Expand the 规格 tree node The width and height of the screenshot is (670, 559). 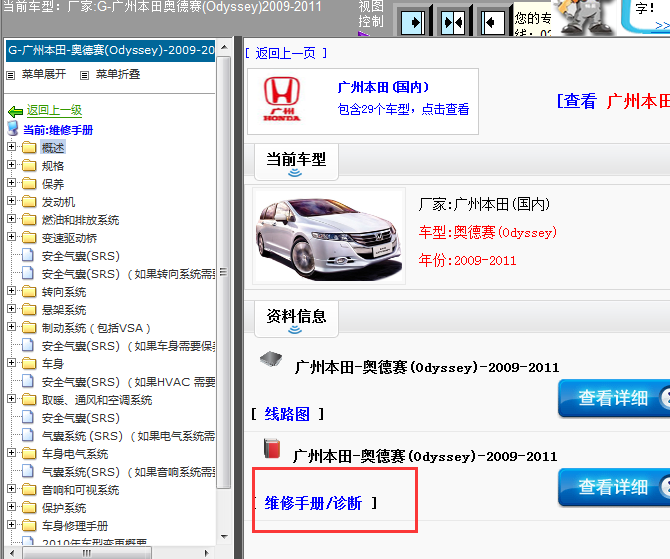(12, 165)
